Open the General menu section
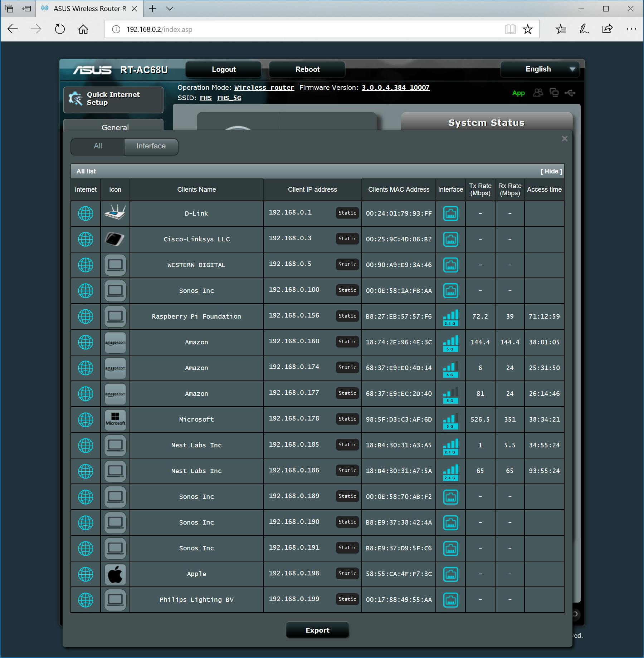The height and width of the screenshot is (658, 644). point(113,125)
